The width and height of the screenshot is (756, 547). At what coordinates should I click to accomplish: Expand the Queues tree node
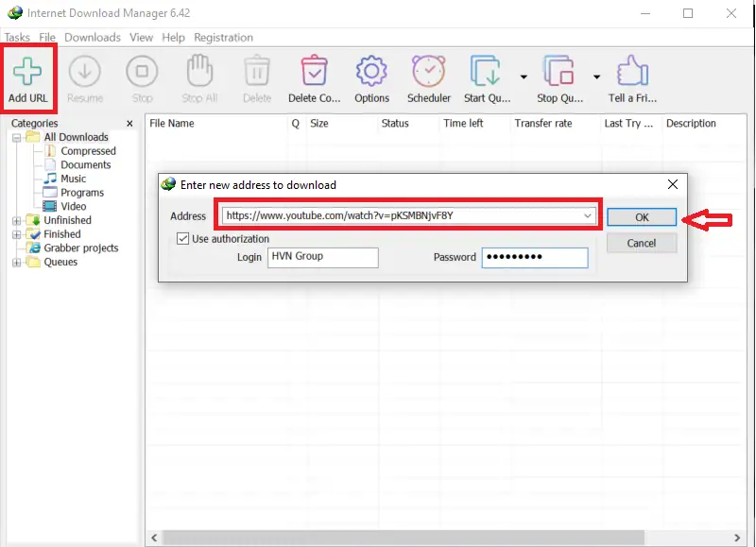16,262
